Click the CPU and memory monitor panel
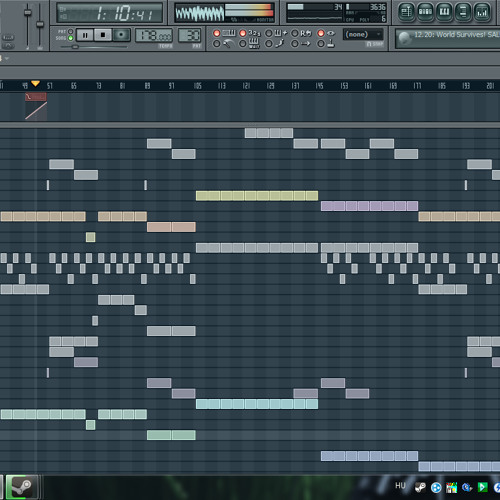The image size is (500, 500). pos(336,13)
